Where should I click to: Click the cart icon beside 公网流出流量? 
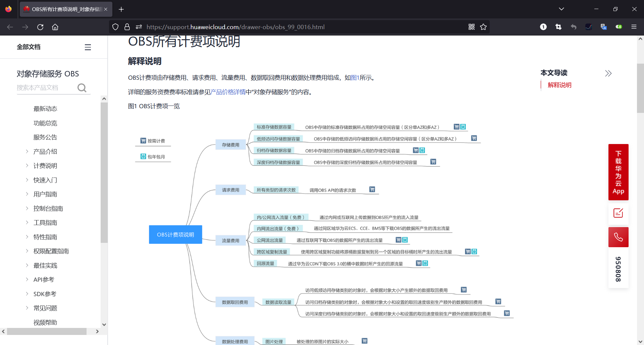click(398, 240)
